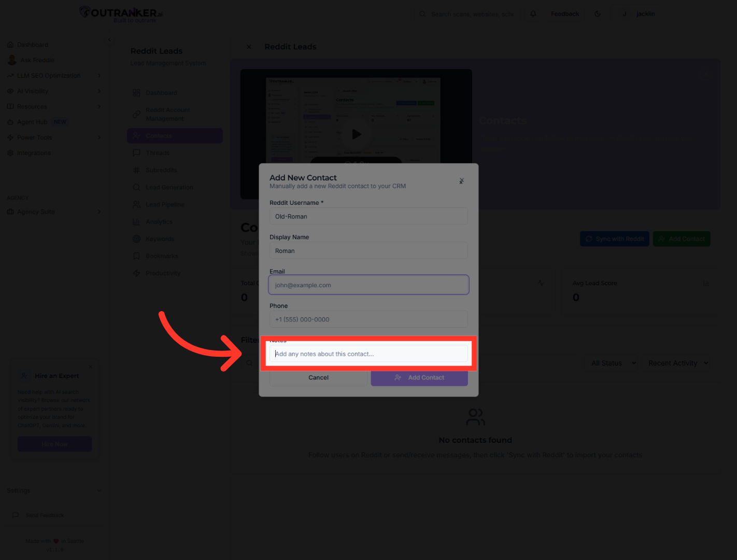The width and height of the screenshot is (737, 560).
Task: Open the Recent Activity sort dropdown
Action: (x=678, y=363)
